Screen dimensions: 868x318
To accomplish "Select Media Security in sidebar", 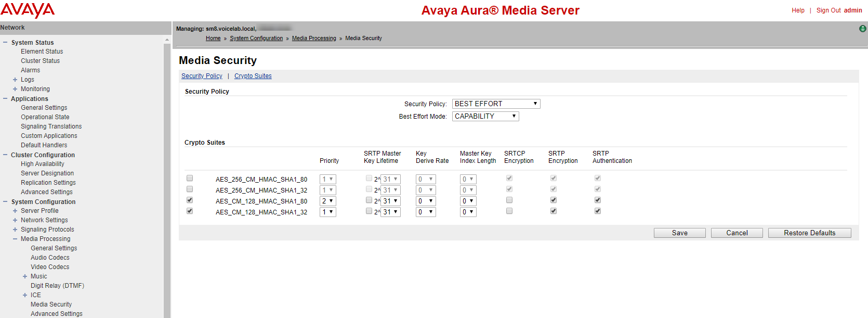I will (51, 304).
